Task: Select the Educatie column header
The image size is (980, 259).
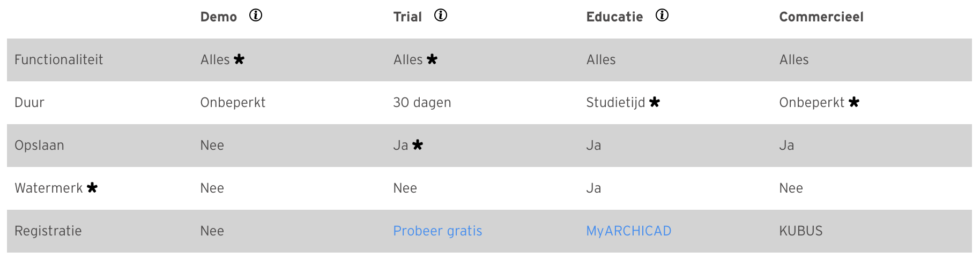Action: (x=614, y=17)
